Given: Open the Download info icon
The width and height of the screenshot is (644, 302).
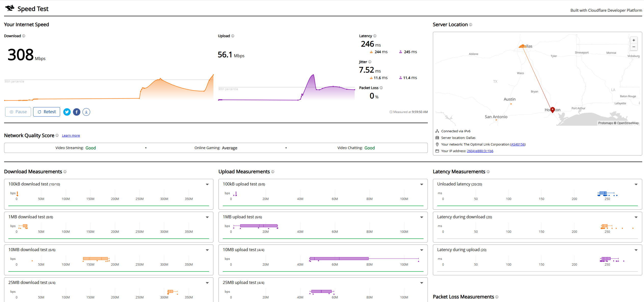Looking at the screenshot, I should [24, 36].
